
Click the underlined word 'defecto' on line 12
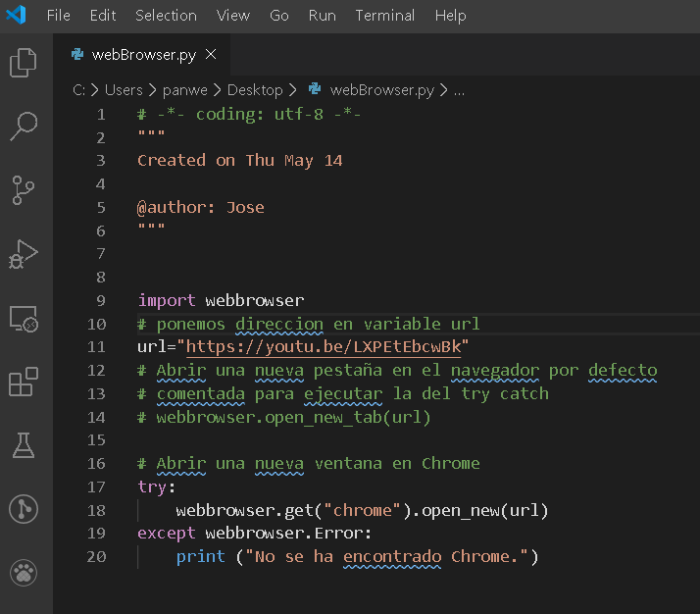pos(623,370)
